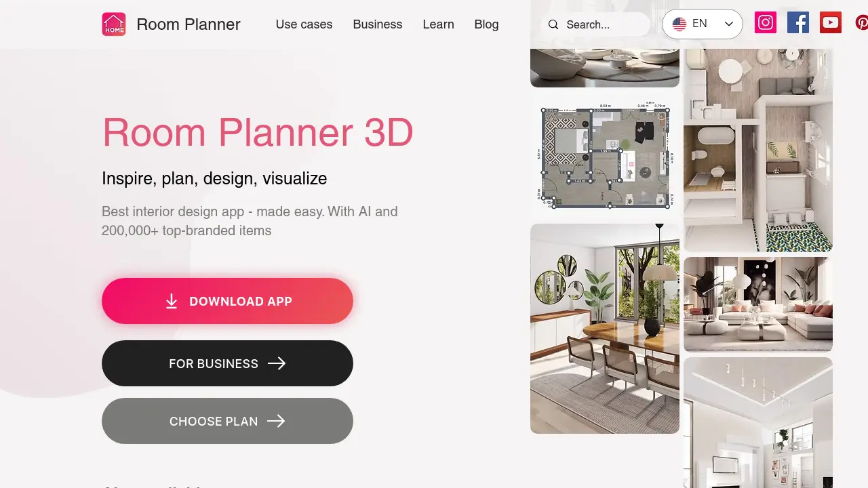868x488 pixels.
Task: Click the Room Planner brand name
Action: coord(189,24)
